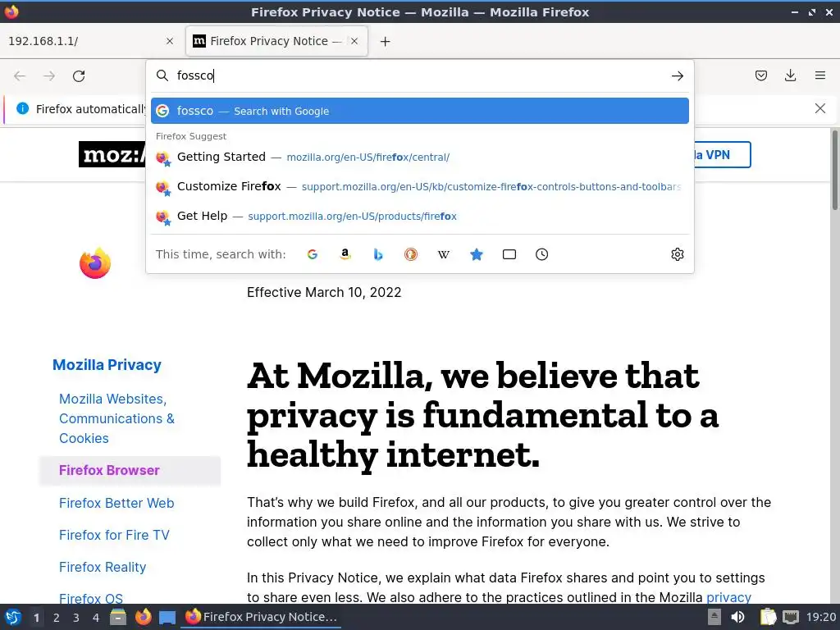The height and width of the screenshot is (630, 840).
Task: Search this time with Google
Action: point(313,254)
